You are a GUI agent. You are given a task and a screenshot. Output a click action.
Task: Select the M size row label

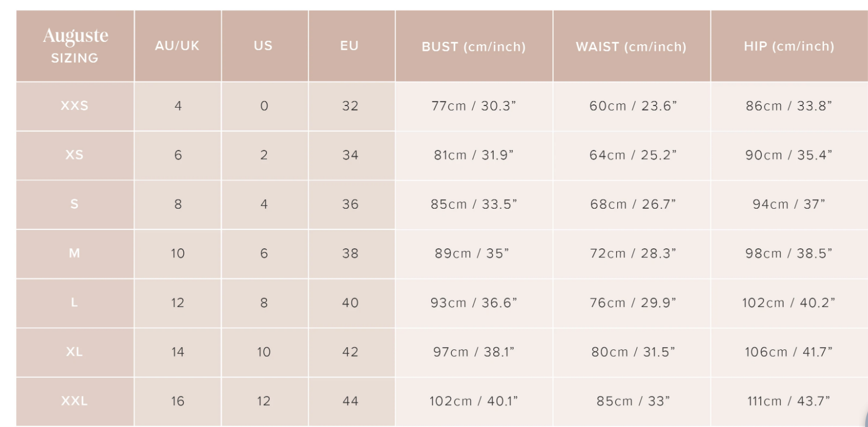point(75,253)
